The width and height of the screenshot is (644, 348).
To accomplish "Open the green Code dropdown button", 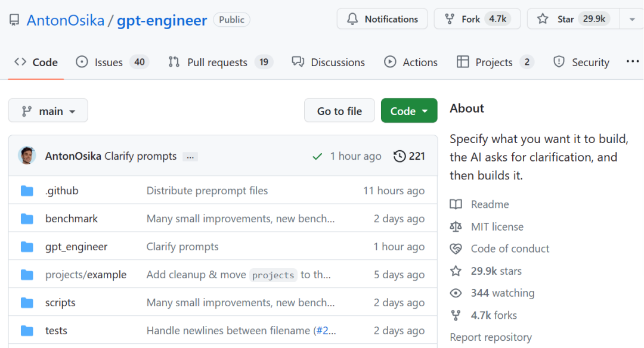I will tap(408, 111).
